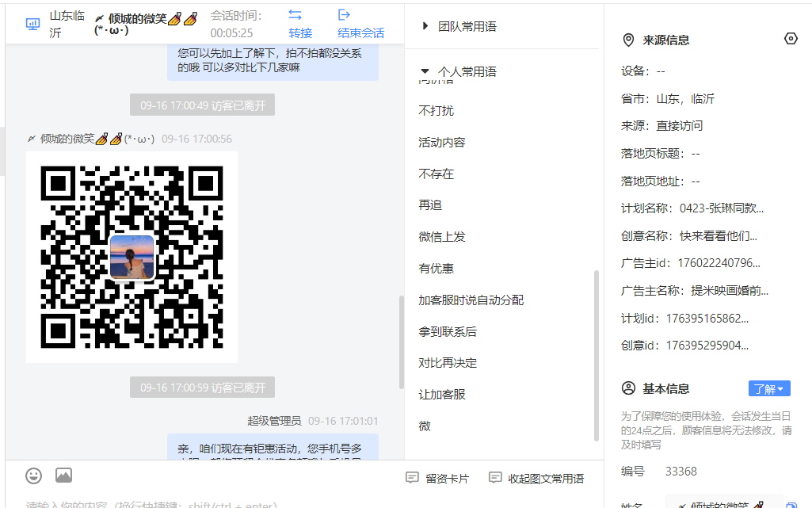Click the computer monitor device icon
The width and height of the screenshot is (812, 508).
pyautogui.click(x=32, y=24)
